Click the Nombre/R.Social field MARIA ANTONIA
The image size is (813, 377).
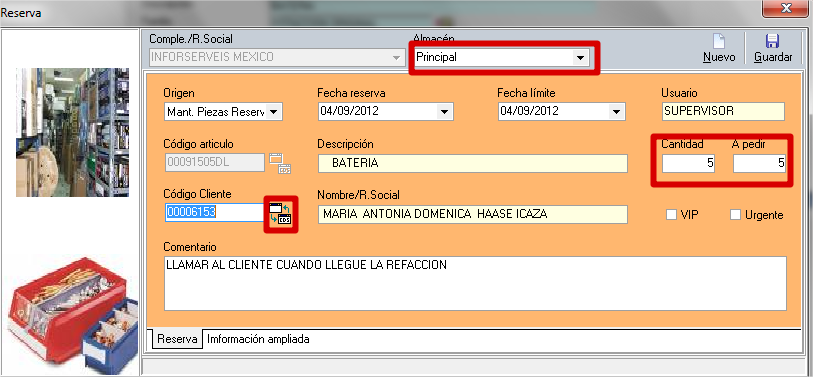click(x=472, y=214)
